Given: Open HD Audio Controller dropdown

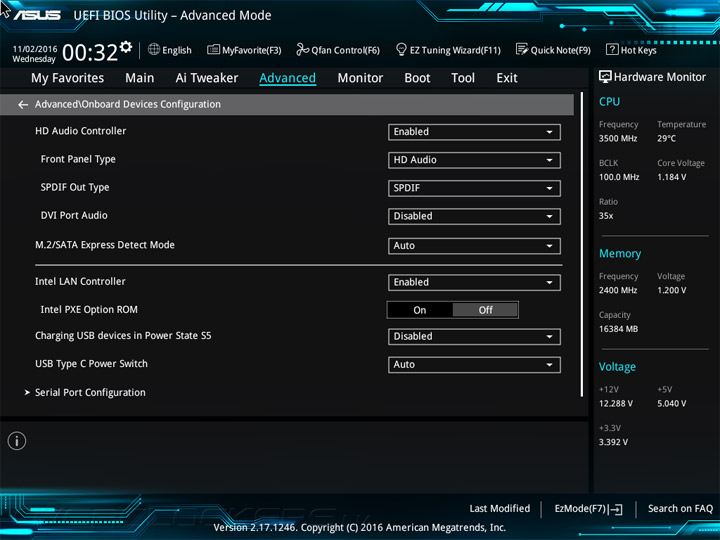Looking at the screenshot, I should [474, 132].
